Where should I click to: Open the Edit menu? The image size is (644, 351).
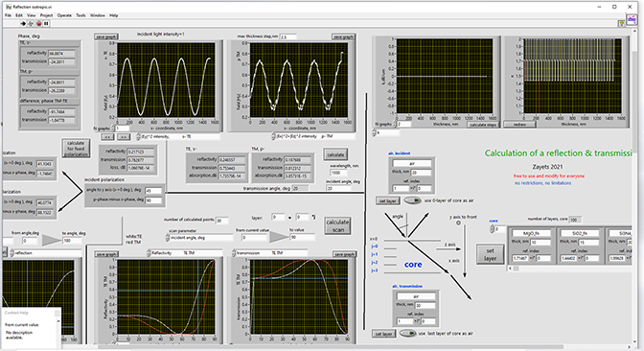pyautogui.click(x=19, y=15)
